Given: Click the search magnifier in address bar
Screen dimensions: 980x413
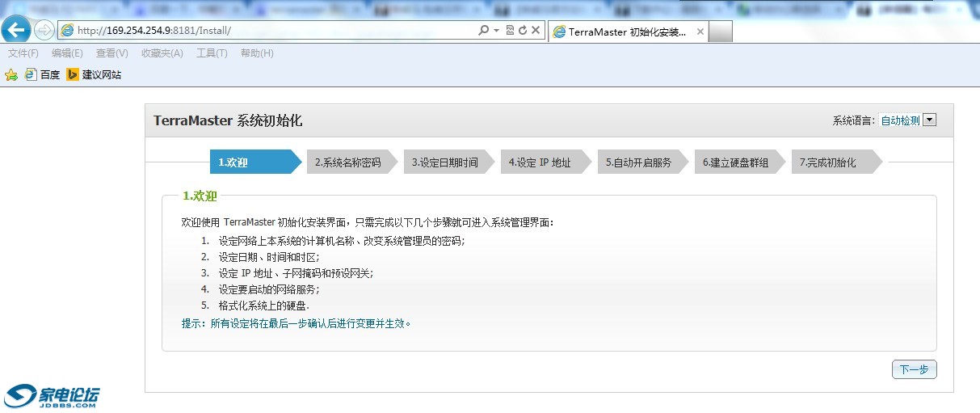Looking at the screenshot, I should [x=483, y=30].
